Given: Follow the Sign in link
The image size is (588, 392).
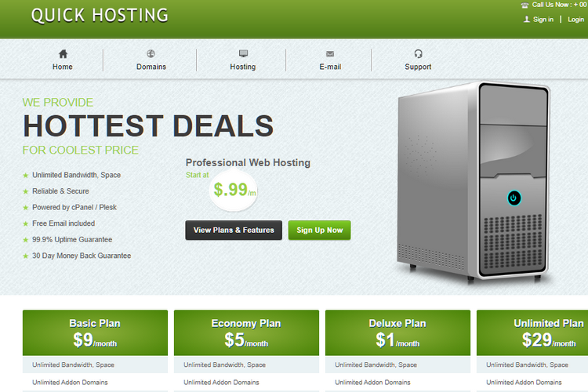Looking at the screenshot, I should [543, 20].
